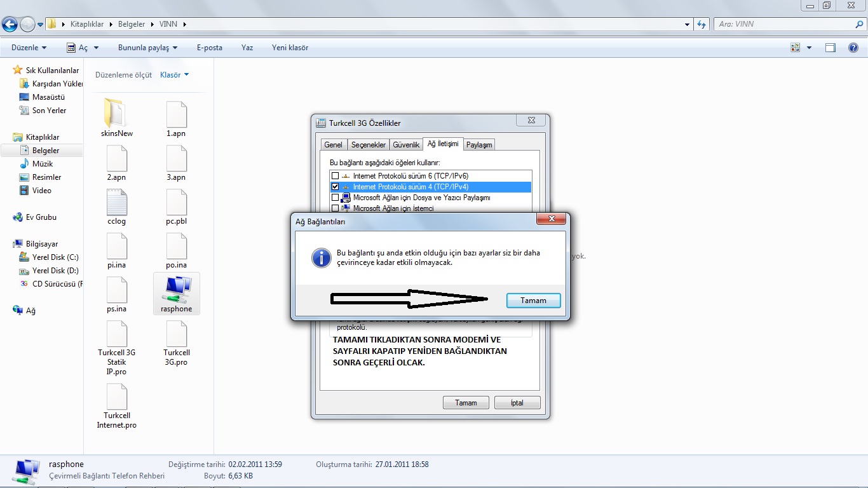This screenshot has width=868, height=488.
Task: Open the Düzenle dropdown menu
Action: (x=29, y=48)
